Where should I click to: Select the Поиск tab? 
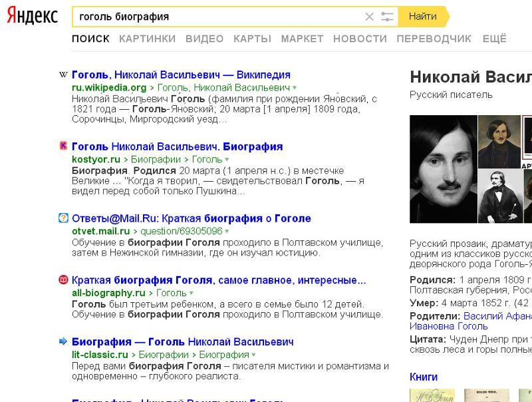click(90, 39)
